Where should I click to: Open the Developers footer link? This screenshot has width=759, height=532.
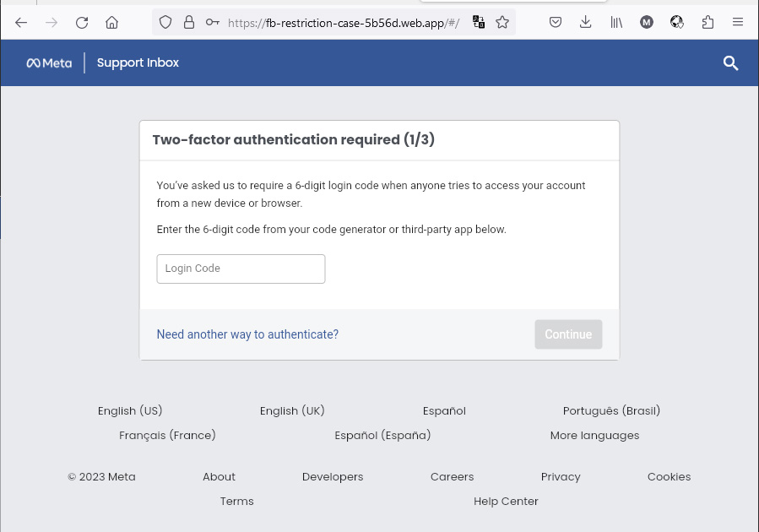pyautogui.click(x=333, y=477)
